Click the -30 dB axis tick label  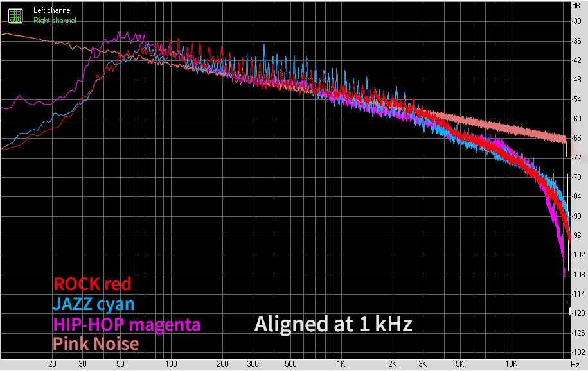pos(576,21)
